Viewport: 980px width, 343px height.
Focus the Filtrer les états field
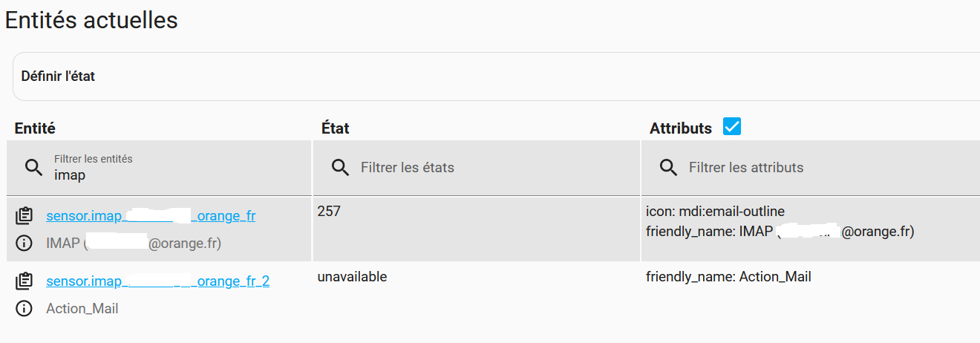pyautogui.click(x=494, y=168)
